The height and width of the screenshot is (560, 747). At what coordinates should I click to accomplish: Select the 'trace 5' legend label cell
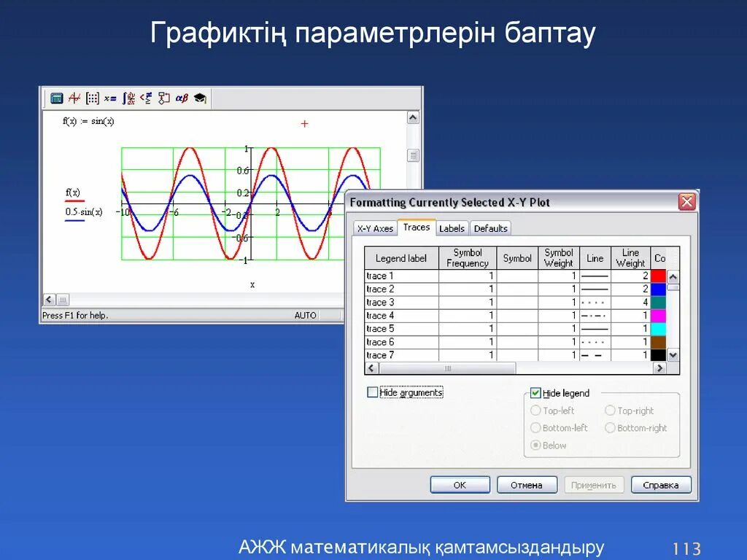[402, 329]
